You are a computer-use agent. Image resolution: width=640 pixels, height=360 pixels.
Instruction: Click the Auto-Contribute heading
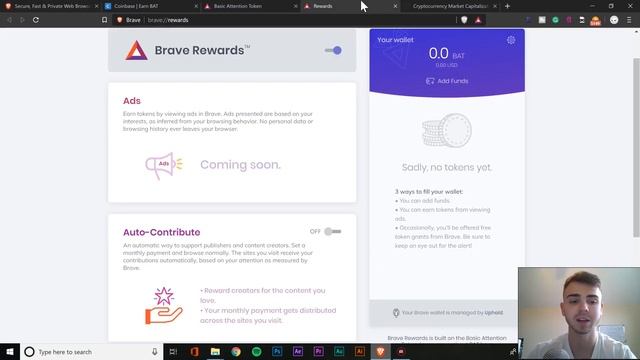[x=162, y=232]
